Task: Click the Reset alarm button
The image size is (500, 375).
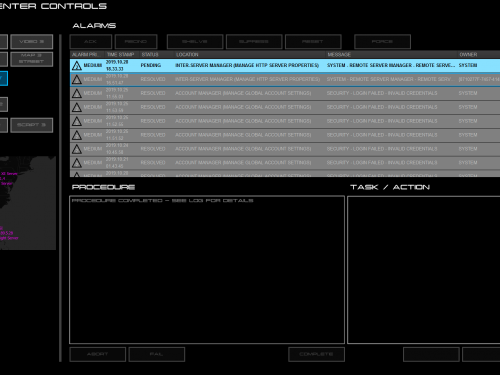Action: 313,42
